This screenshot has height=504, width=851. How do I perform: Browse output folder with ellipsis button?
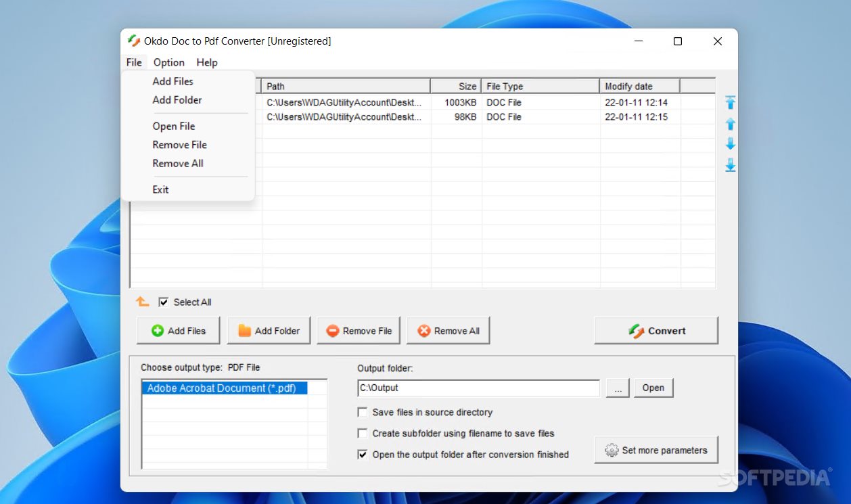[x=618, y=388]
